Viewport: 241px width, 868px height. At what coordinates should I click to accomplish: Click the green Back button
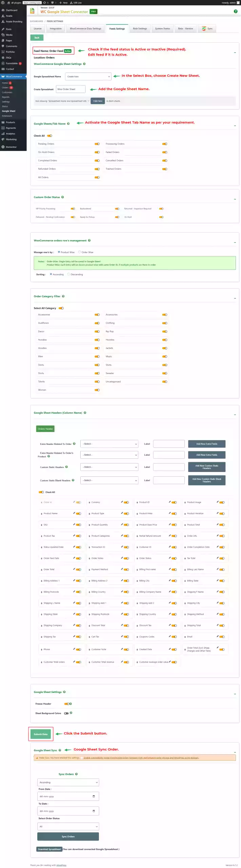(37, 38)
